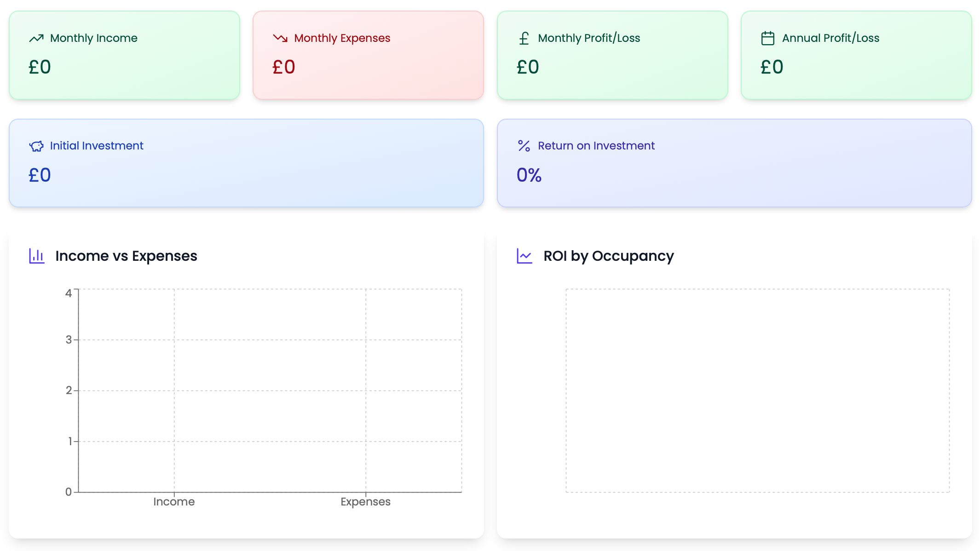Click the Monthly Expenses £0 value
The height and width of the screenshot is (551, 980).
coord(284,67)
